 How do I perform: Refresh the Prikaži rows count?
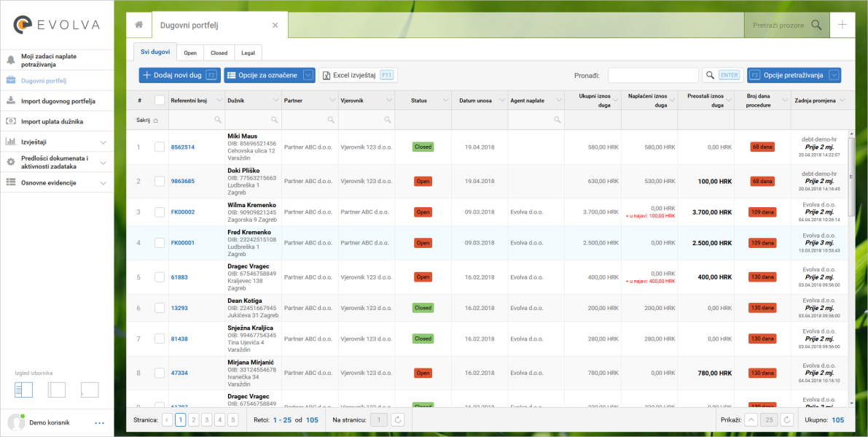[788, 420]
